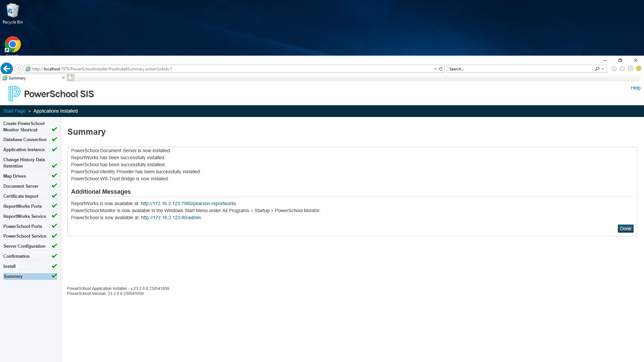
Task: Close the Summary tab
Action: [63, 78]
